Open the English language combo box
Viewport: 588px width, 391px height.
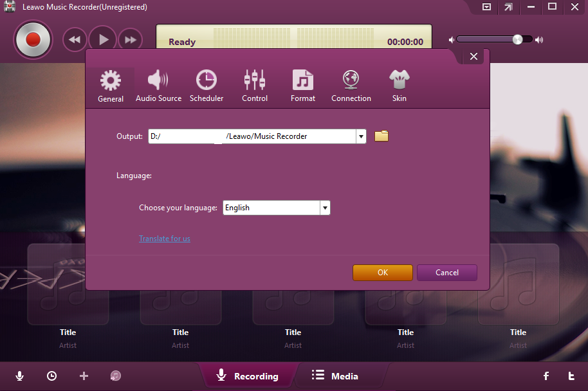(277, 208)
